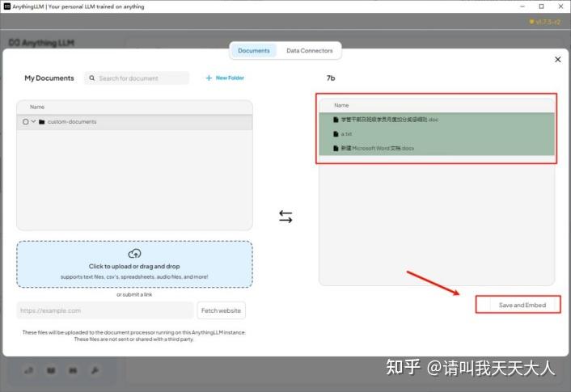This screenshot has width=571, height=392.
Task: Click the Name header in 7b workspace list
Action: (x=341, y=105)
